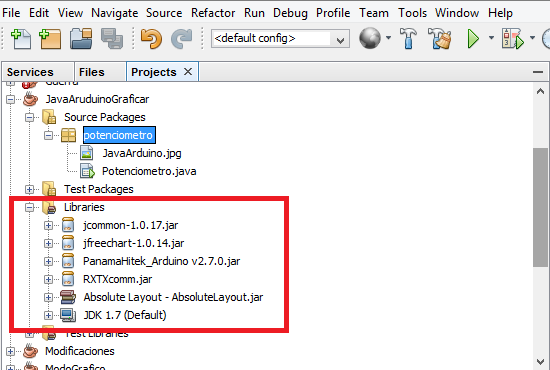Open the Run Project dropdown arrow

[491, 38]
